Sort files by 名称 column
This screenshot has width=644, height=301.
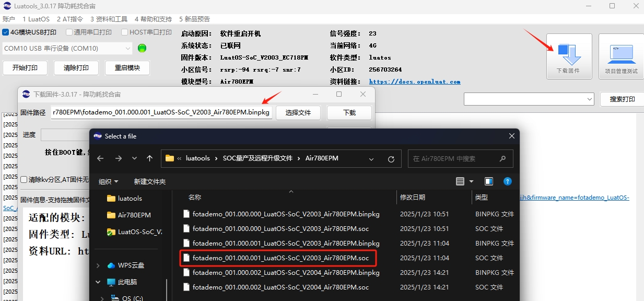tap(195, 197)
